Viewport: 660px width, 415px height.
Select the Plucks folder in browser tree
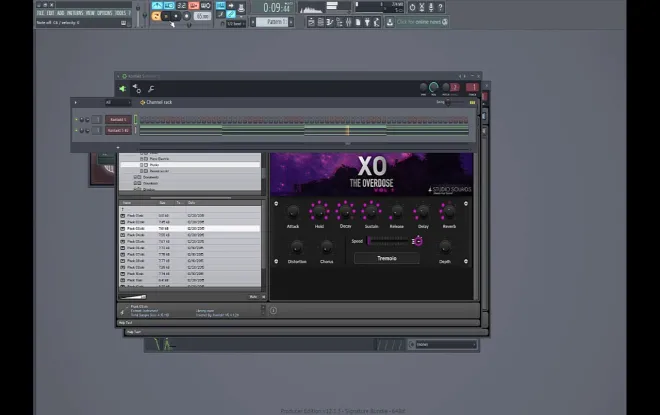(x=191, y=165)
